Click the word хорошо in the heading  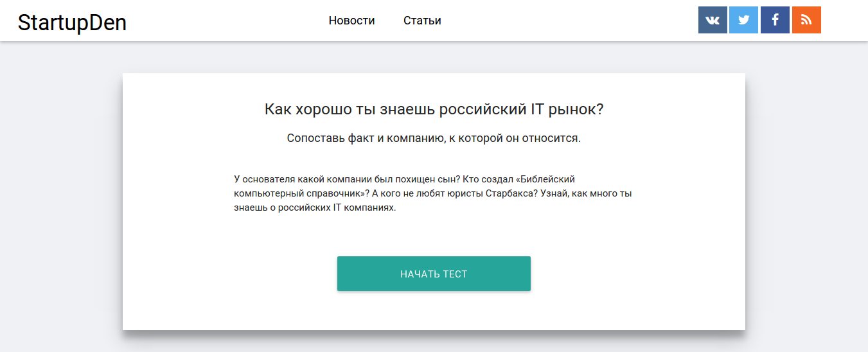coord(323,109)
